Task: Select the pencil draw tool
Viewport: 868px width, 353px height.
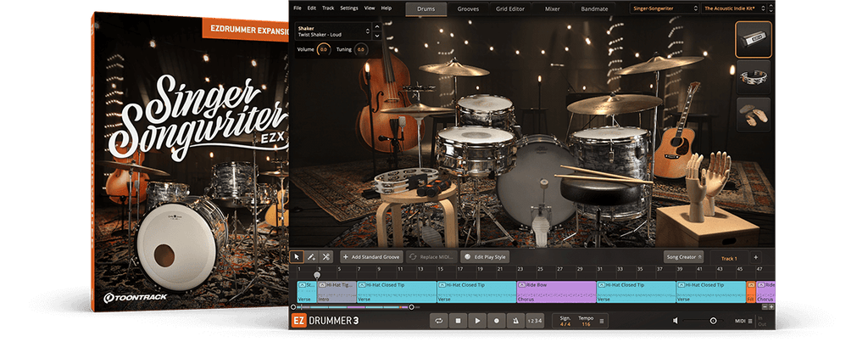Action: coord(311,256)
